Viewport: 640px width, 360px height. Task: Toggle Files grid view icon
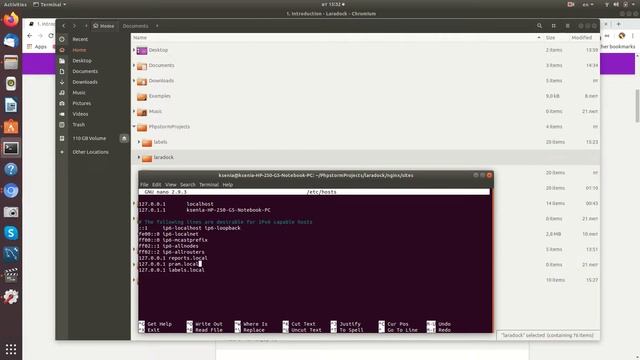pyautogui.click(x=553, y=26)
